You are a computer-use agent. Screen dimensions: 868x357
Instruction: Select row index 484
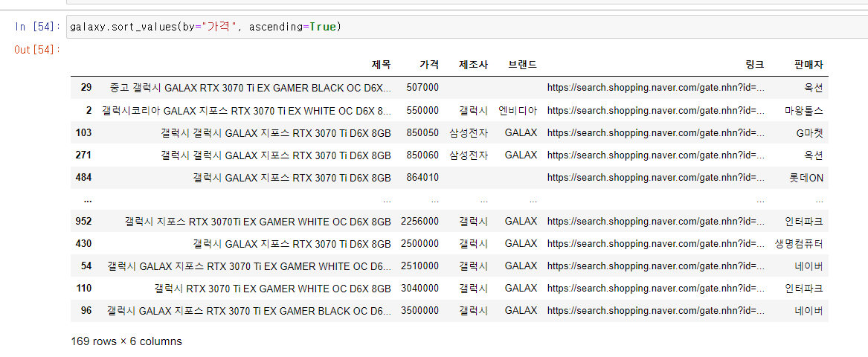click(83, 177)
